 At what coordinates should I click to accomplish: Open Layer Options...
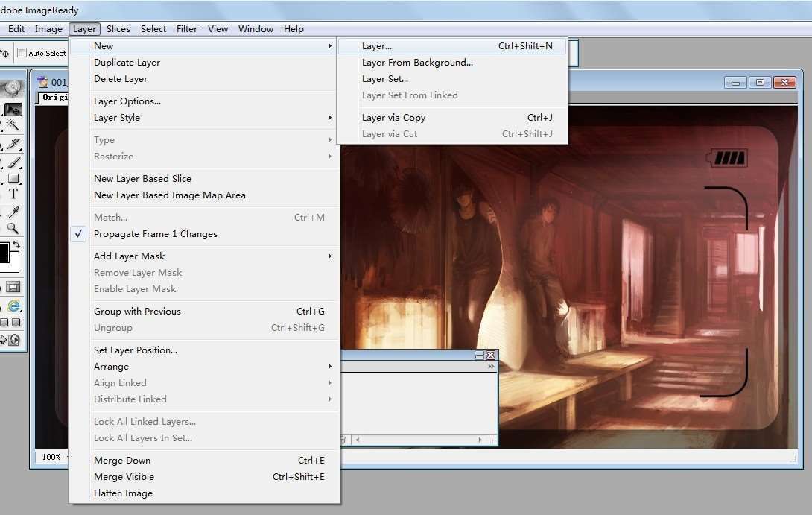(x=204, y=101)
